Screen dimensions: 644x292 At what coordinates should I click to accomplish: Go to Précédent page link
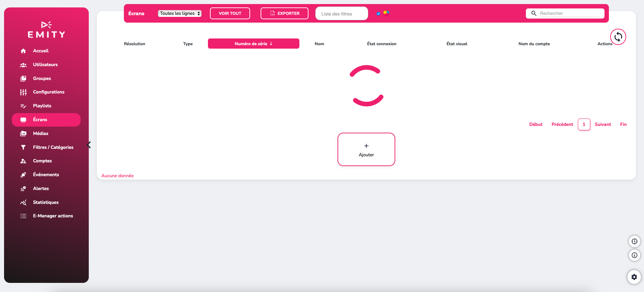[x=562, y=125]
